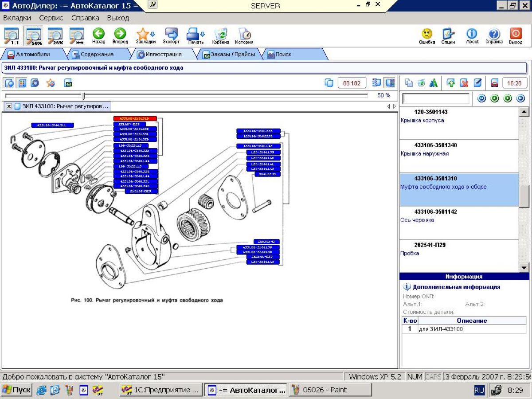Viewport: 532px width, 399px height.
Task: Open the Вкладки menu
Action: pos(17,18)
